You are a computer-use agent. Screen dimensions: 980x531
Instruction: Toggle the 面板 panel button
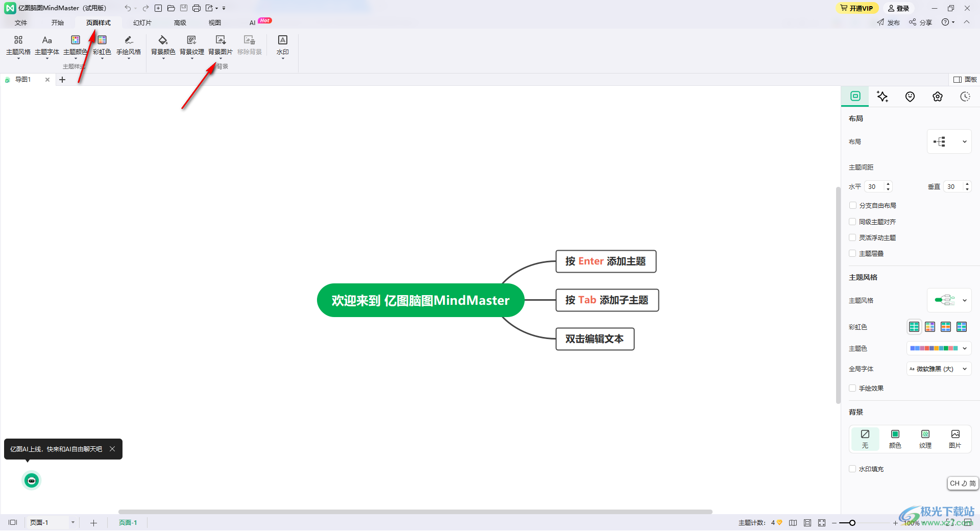[965, 80]
